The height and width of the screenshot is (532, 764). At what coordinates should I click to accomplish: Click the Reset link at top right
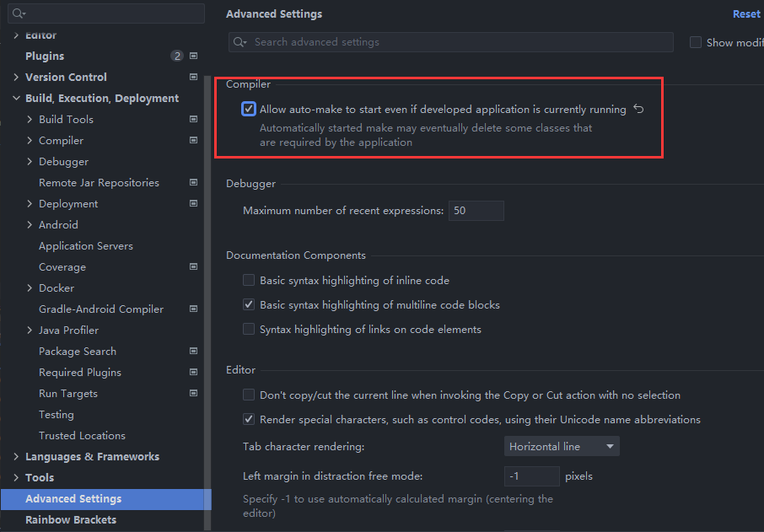click(x=746, y=14)
